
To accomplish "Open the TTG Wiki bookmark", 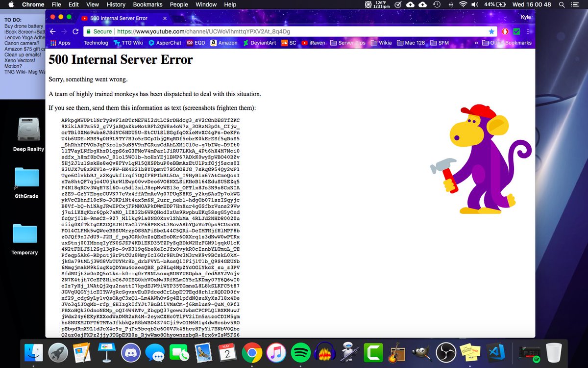I will (x=129, y=43).
